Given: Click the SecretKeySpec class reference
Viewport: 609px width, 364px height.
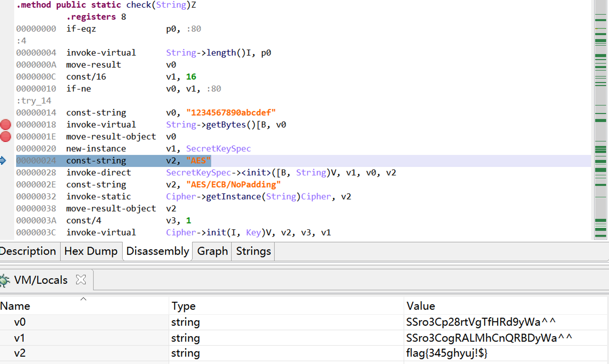Looking at the screenshot, I should pyautogui.click(x=218, y=149).
